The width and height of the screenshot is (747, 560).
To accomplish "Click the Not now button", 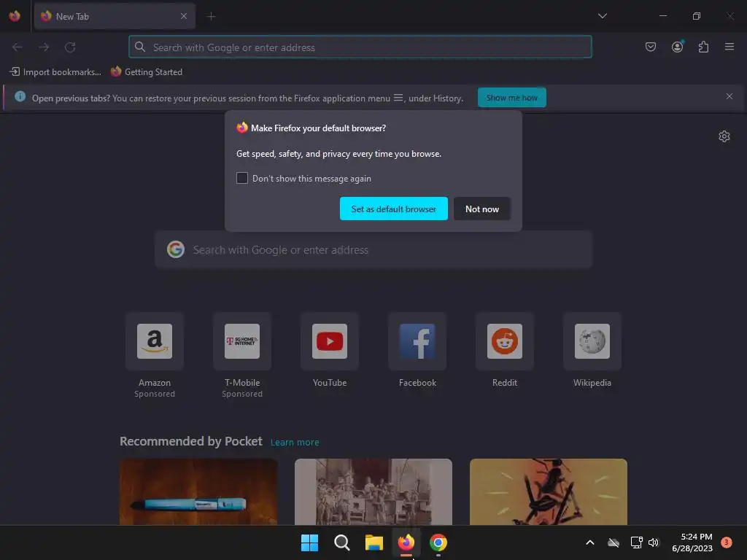I will [481, 209].
